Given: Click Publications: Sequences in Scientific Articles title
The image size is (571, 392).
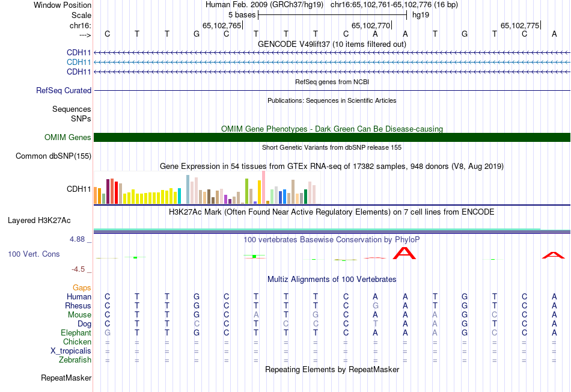Looking at the screenshot, I should coord(332,100).
